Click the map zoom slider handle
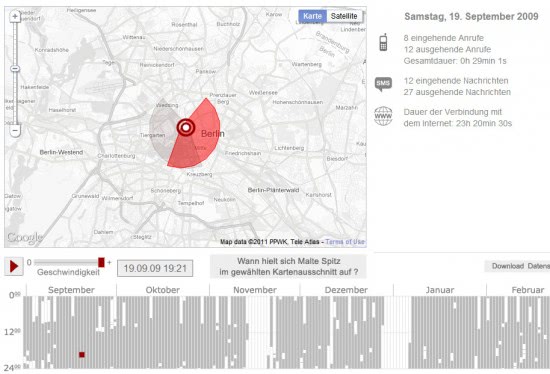Image resolution: width=550 pixels, height=374 pixels. click(x=15, y=68)
